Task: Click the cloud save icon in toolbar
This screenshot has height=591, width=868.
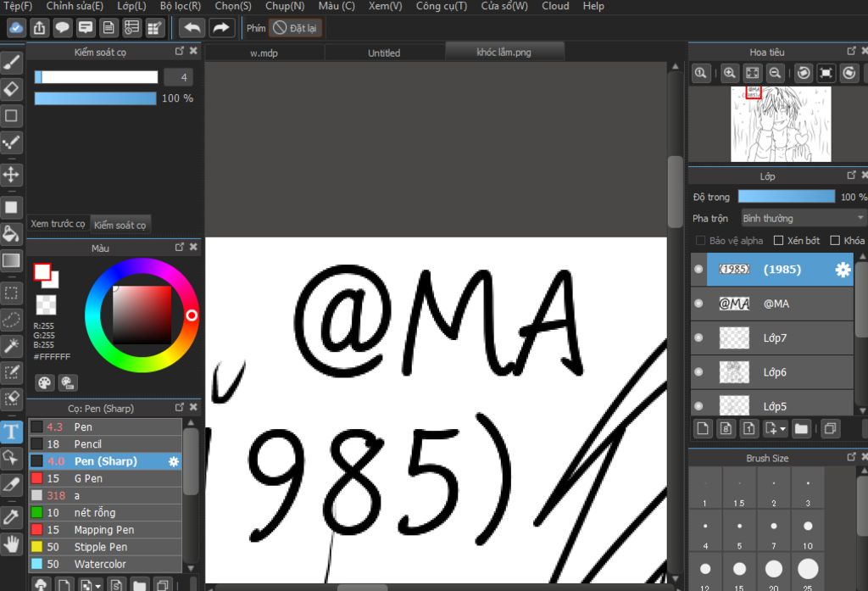Action: [x=16, y=28]
